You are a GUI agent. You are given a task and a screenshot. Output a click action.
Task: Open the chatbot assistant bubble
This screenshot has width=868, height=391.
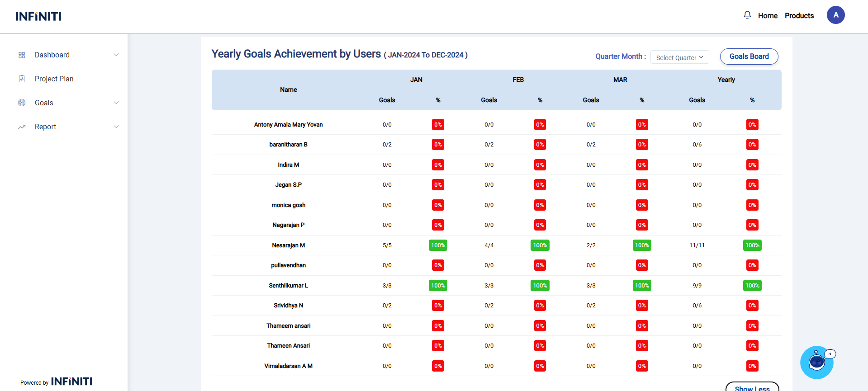pyautogui.click(x=816, y=362)
